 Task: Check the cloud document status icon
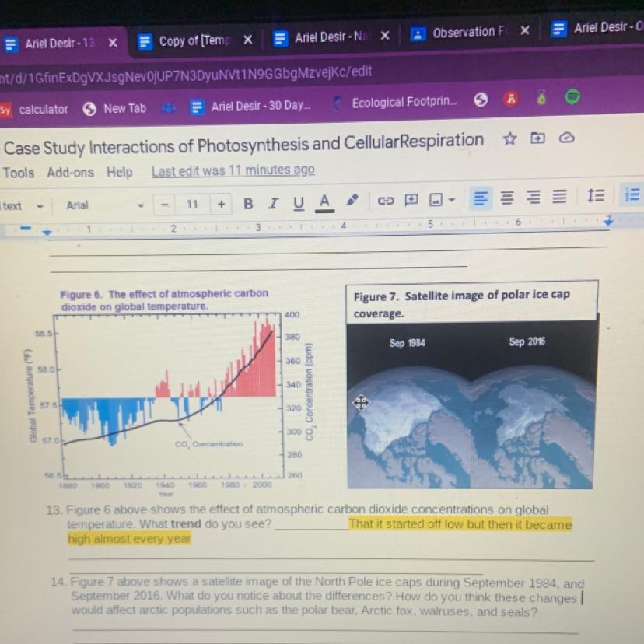tap(566, 138)
